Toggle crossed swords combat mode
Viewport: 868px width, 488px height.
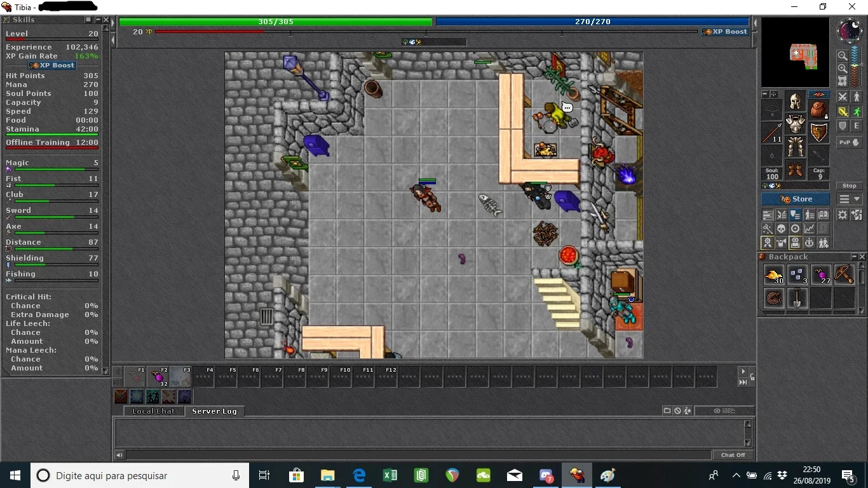tap(843, 97)
